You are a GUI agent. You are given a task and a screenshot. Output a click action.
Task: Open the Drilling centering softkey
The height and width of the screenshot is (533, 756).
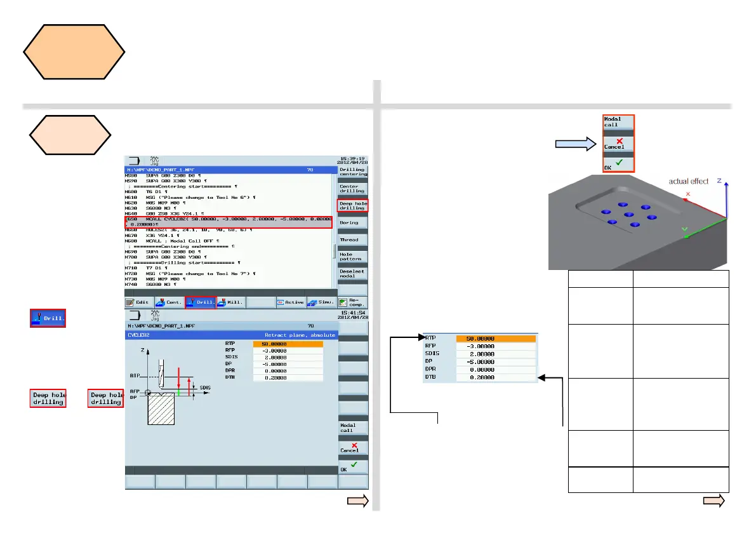click(x=352, y=172)
